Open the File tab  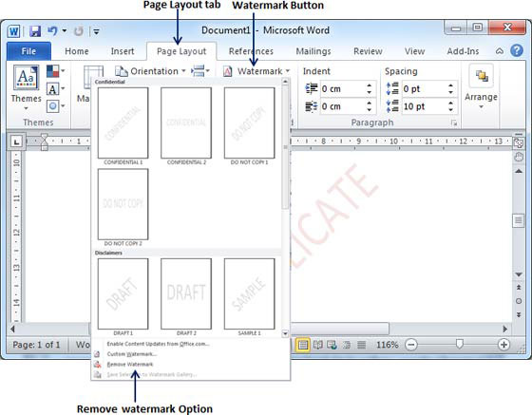coord(28,51)
